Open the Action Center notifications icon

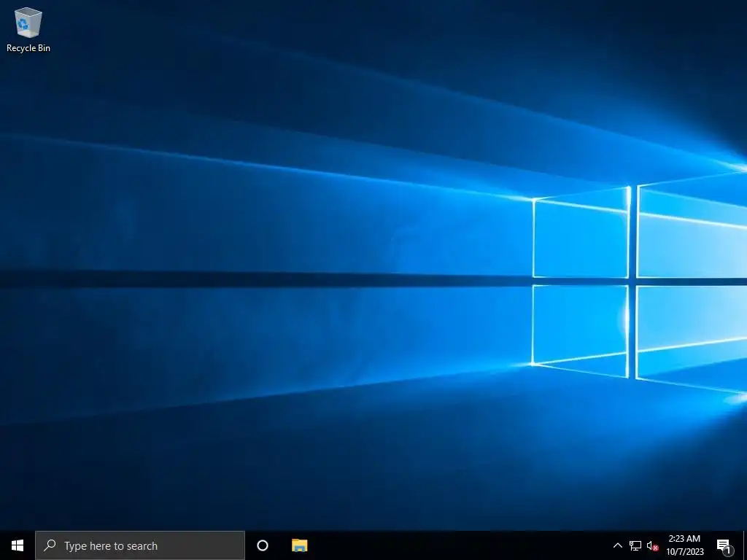click(724, 545)
